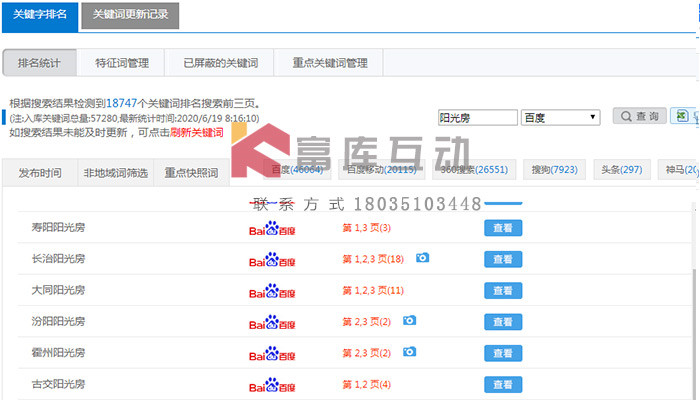The width and height of the screenshot is (700, 400).
Task: Click ranking 第 1,3 页(3)
Action: pos(367,228)
